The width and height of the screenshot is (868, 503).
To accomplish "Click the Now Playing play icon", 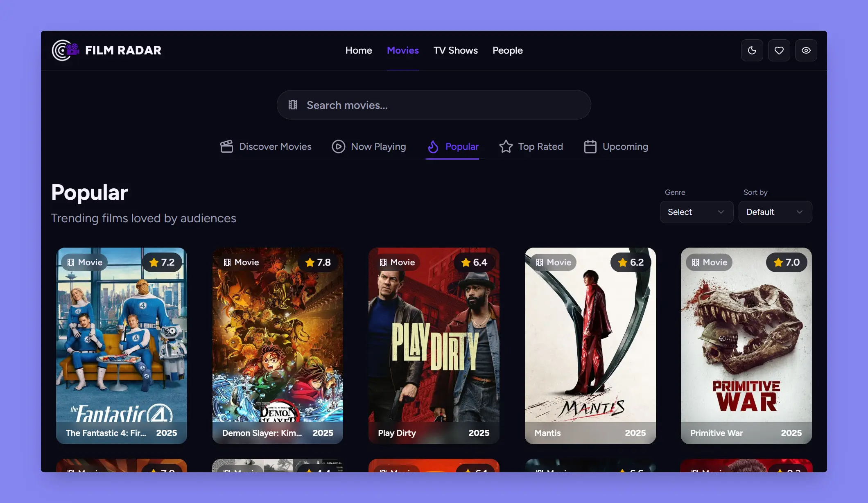I will [x=338, y=147].
